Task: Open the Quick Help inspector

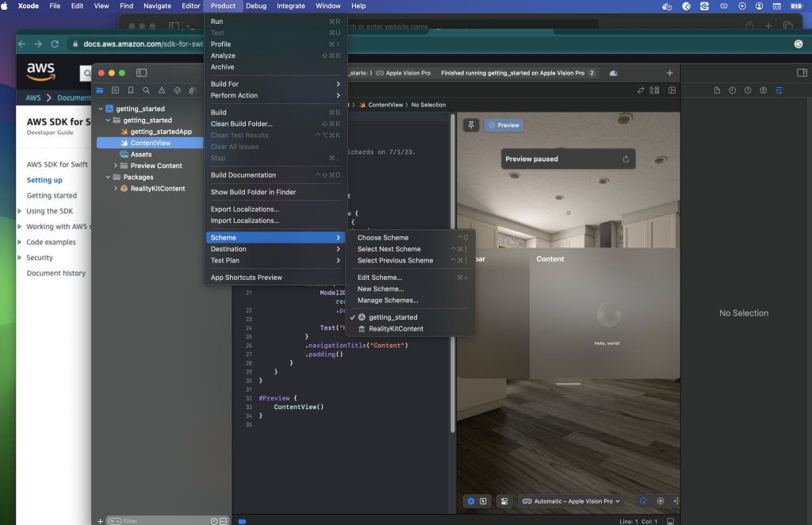Action: (x=749, y=90)
